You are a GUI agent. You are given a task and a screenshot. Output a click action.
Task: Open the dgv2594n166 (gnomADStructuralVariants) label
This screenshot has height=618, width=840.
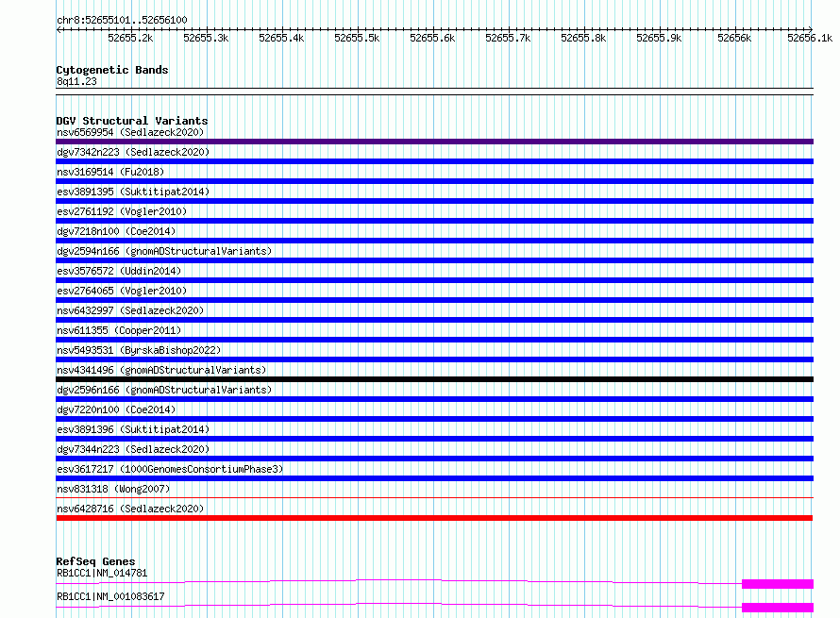(164, 251)
